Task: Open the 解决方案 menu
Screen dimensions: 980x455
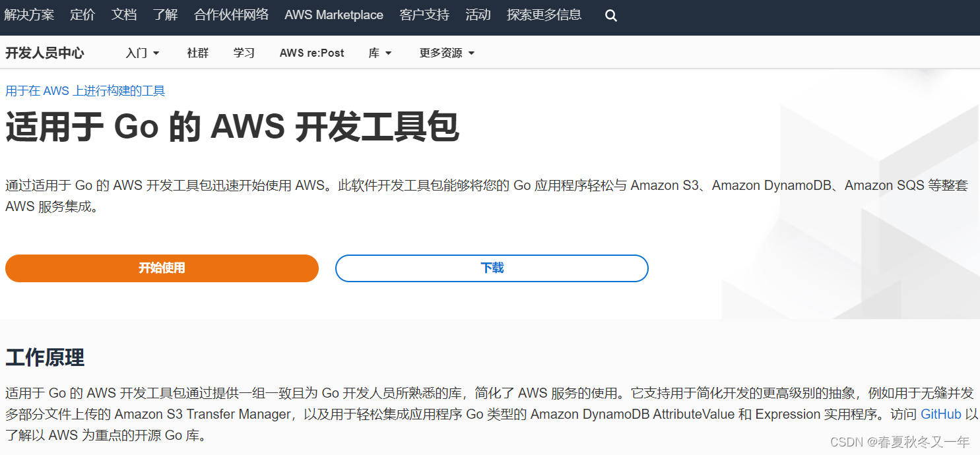Action: point(29,15)
